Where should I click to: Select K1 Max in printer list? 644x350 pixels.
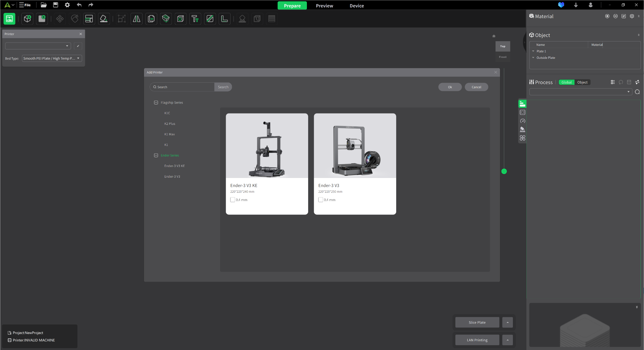(169, 134)
